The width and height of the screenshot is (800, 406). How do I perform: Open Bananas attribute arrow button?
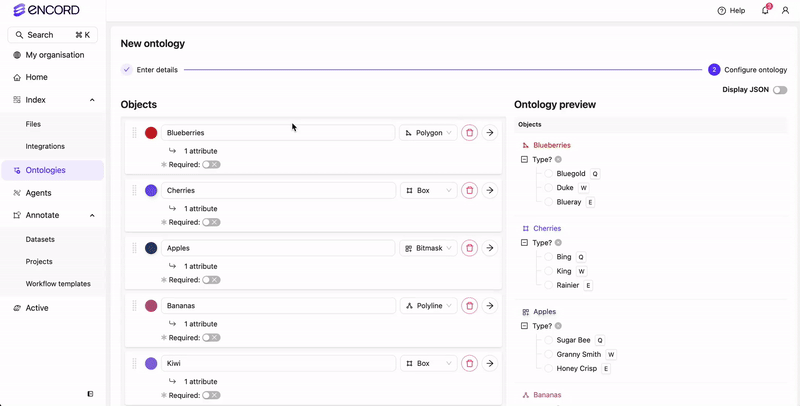(490, 306)
